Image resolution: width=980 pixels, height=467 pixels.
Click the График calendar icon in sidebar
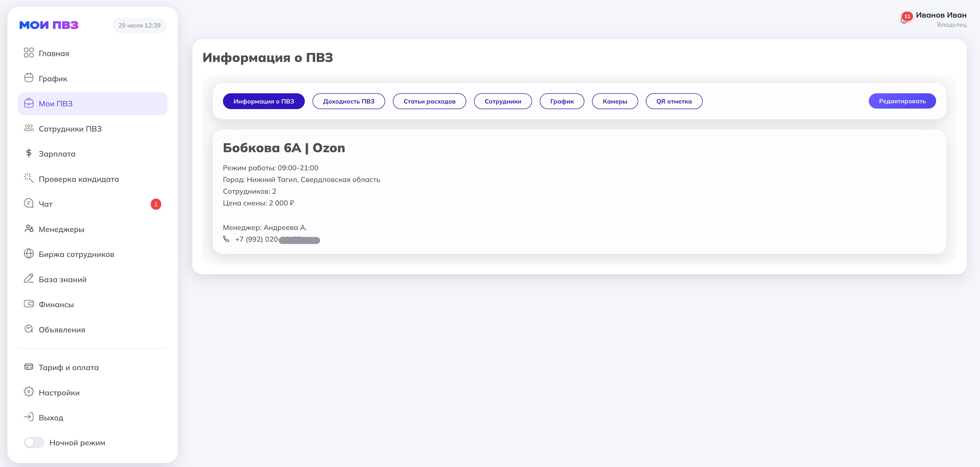(x=29, y=77)
